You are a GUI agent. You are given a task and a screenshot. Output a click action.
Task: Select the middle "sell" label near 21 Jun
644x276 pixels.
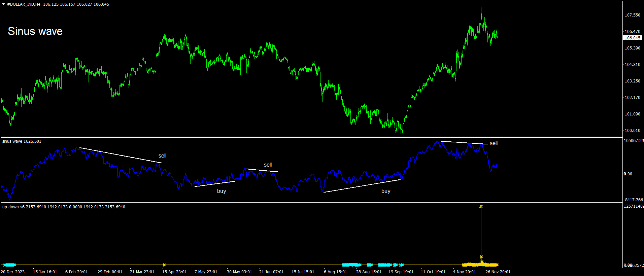268,165
